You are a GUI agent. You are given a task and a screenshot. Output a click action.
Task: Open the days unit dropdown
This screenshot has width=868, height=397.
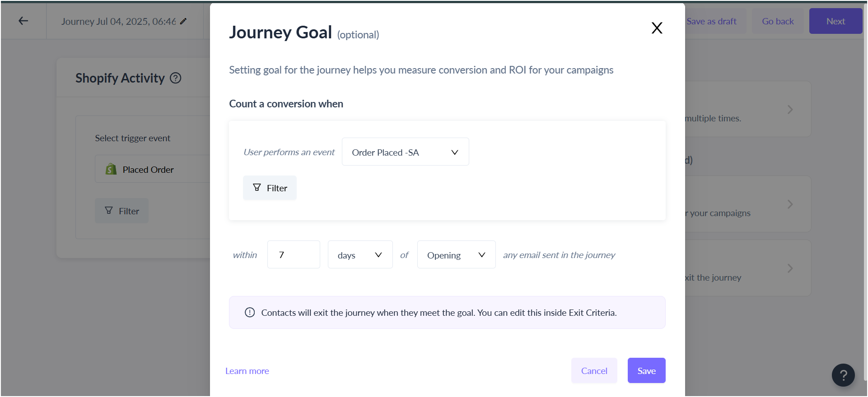(x=360, y=255)
